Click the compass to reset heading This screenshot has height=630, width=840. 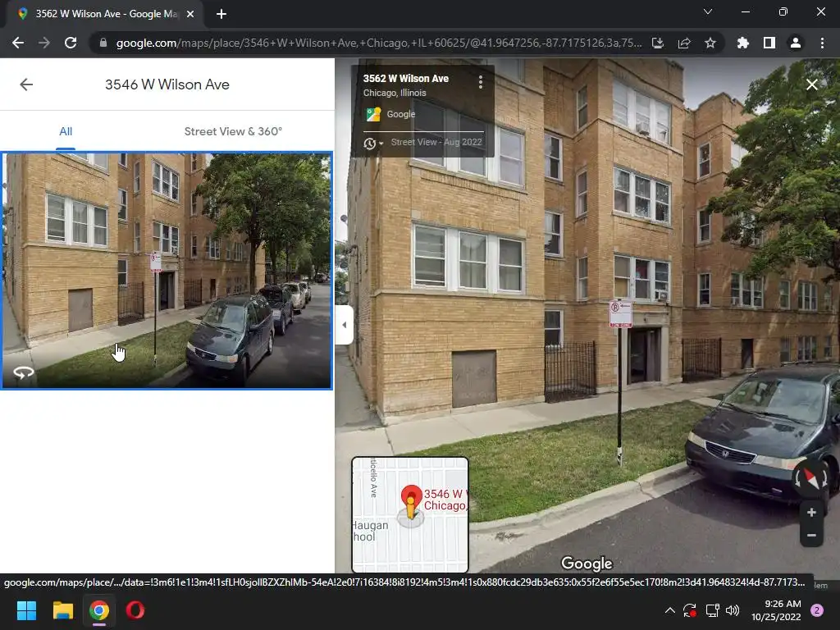click(811, 478)
